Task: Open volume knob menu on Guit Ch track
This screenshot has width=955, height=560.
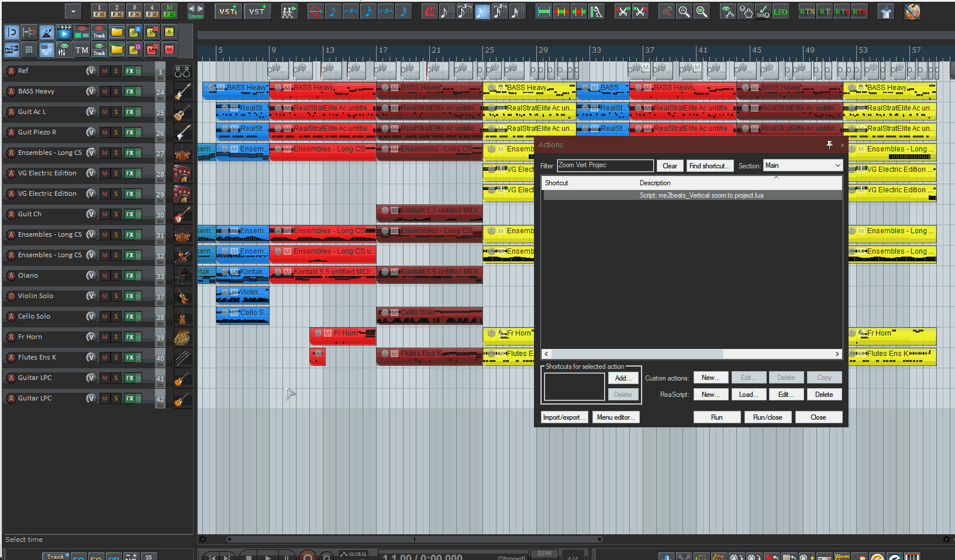Action: pos(91,214)
